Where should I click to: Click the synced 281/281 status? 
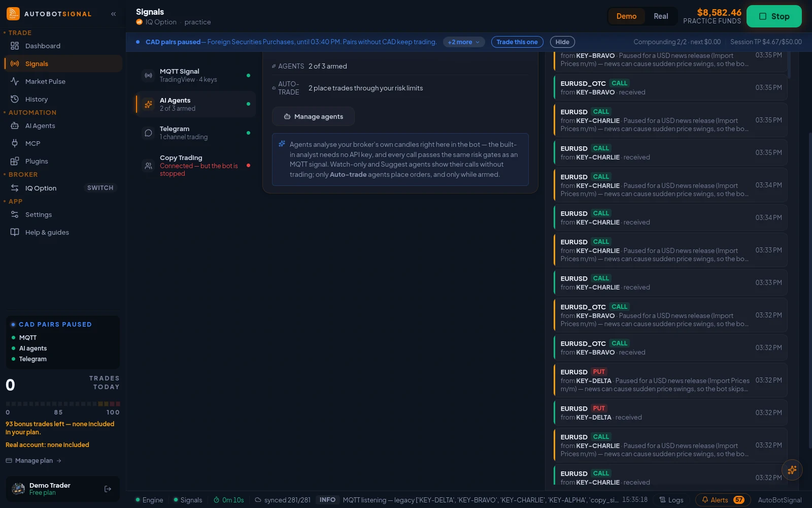click(x=283, y=500)
